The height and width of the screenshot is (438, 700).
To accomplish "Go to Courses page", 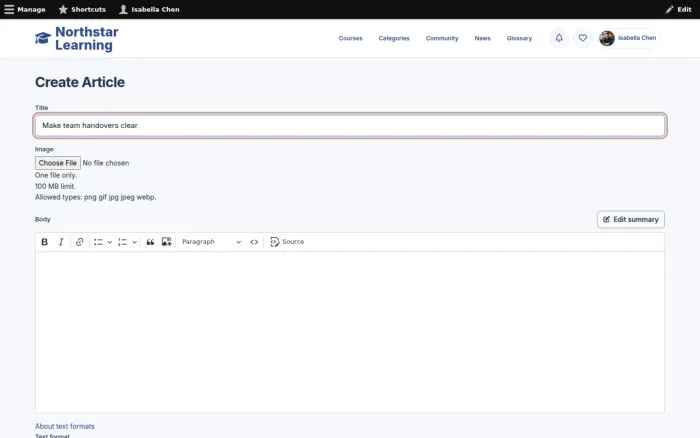I will (x=350, y=38).
